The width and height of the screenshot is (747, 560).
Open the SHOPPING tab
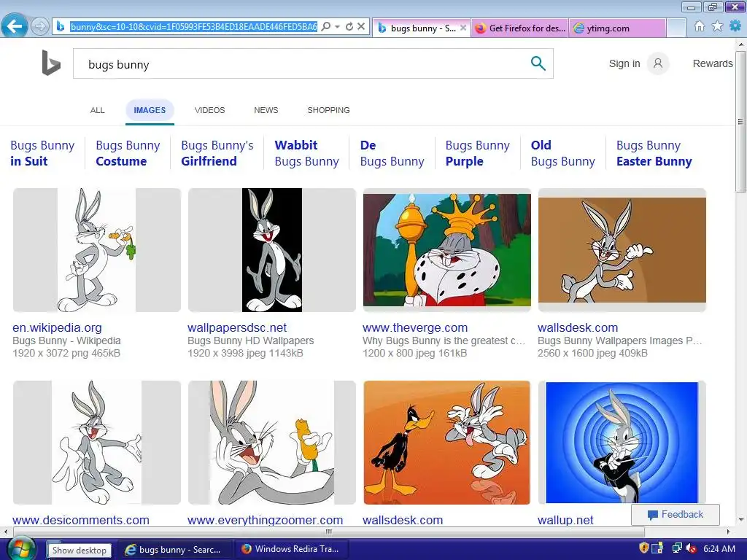[328, 110]
